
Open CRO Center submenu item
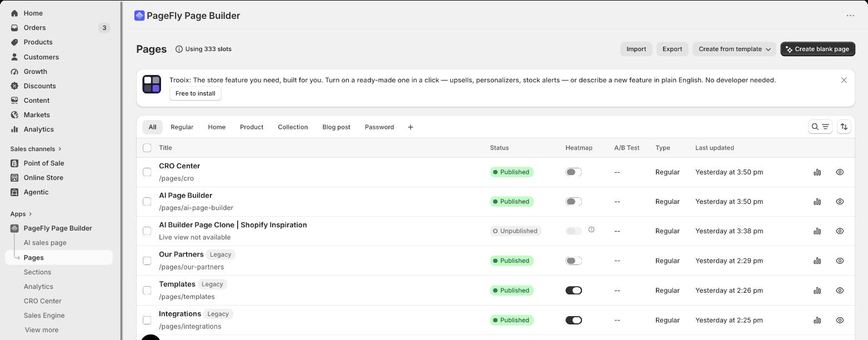tap(42, 301)
